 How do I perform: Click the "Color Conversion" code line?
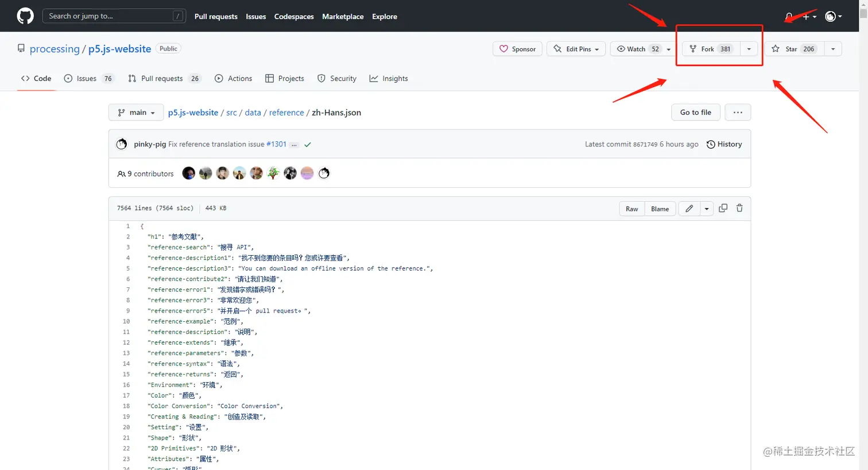tap(215, 406)
